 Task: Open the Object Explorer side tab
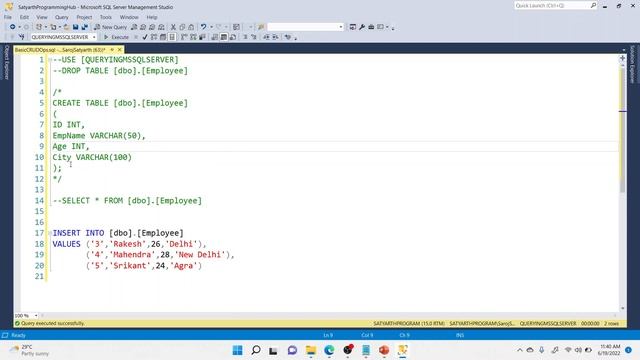point(6,62)
